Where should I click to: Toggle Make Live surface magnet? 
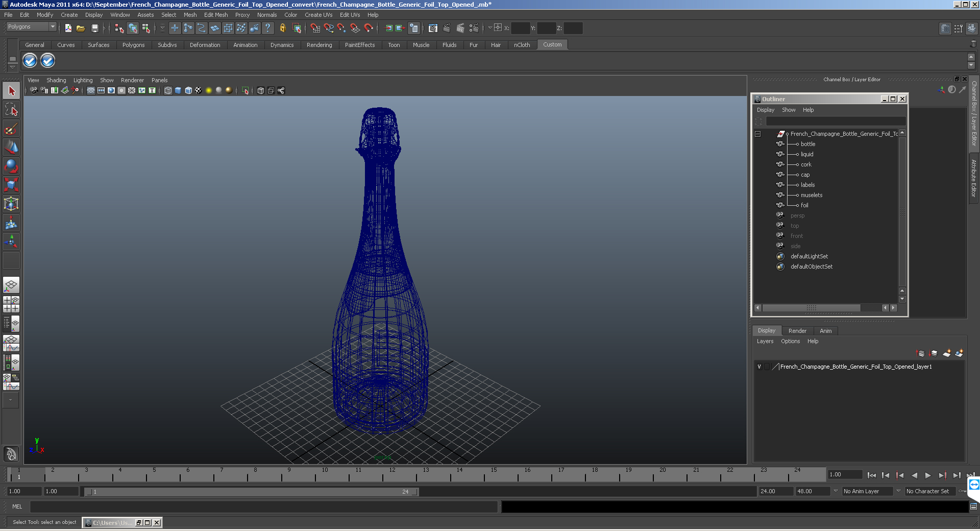click(x=368, y=28)
